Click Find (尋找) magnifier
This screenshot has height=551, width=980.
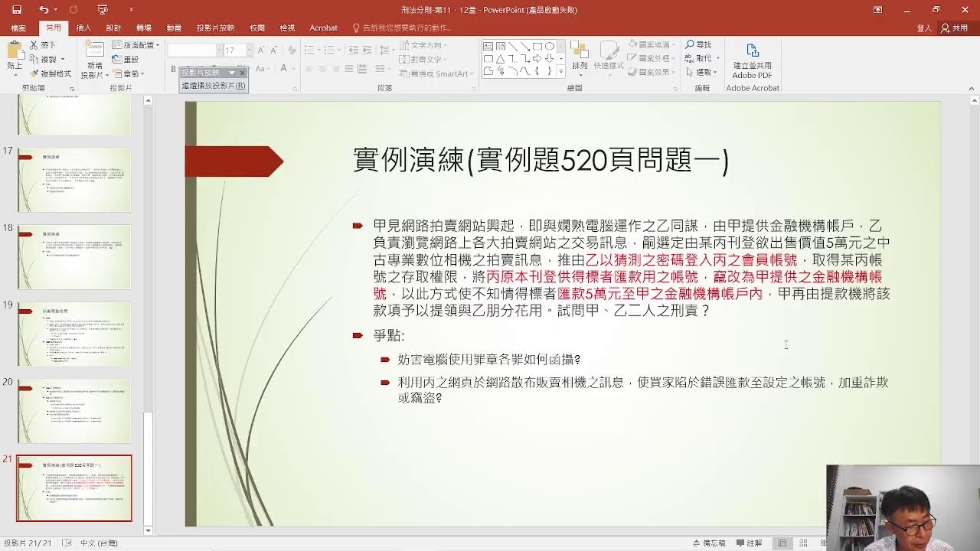[699, 45]
